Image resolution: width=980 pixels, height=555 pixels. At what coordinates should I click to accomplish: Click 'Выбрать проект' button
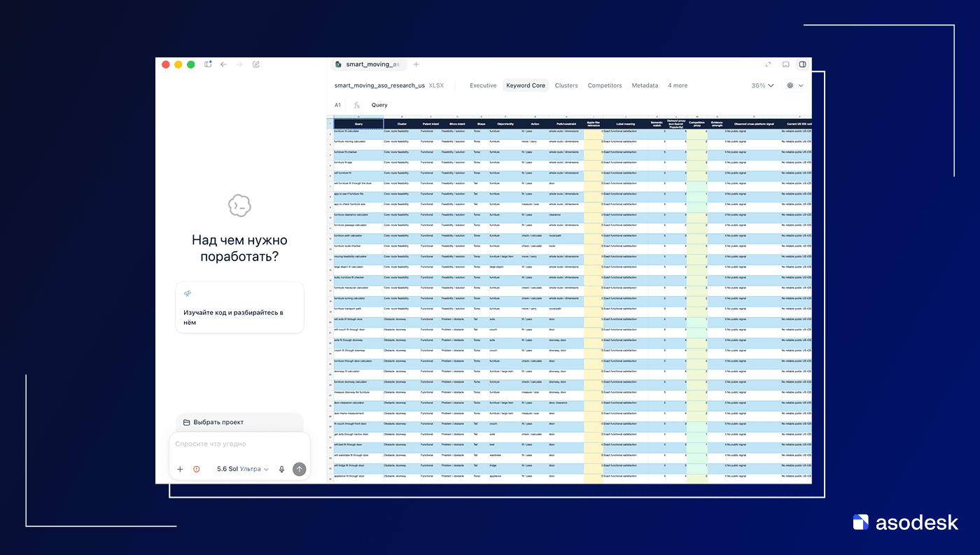point(239,422)
